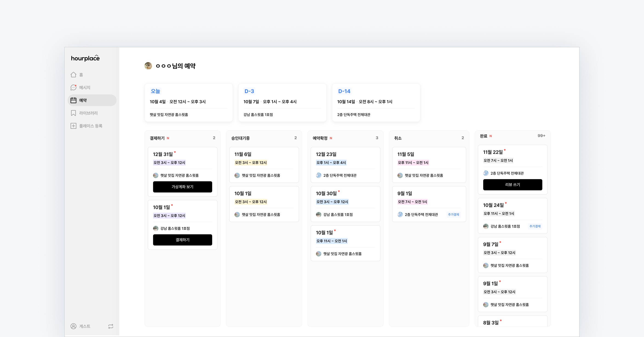
Task: Click 추가결제 tag in 취소 column
Action: click(453, 214)
